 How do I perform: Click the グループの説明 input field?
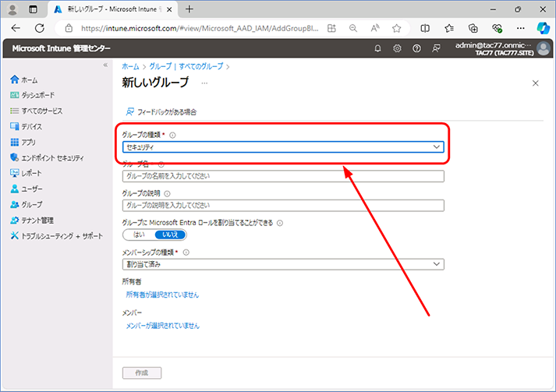click(x=283, y=205)
